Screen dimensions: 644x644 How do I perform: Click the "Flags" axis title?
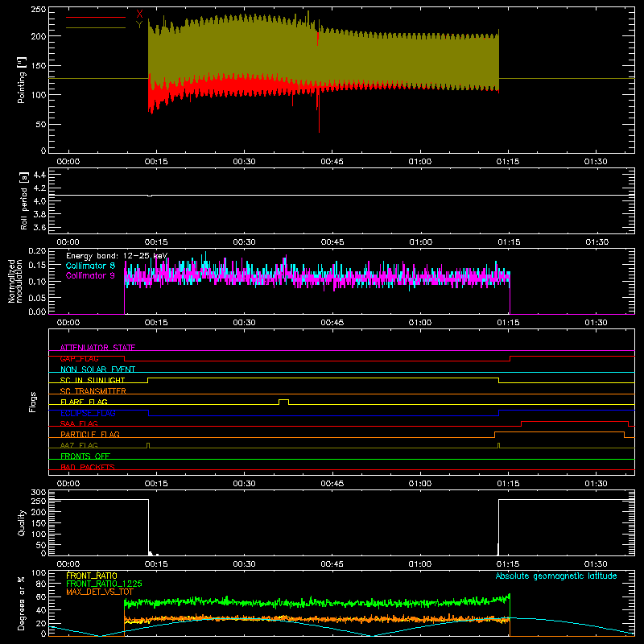[33, 402]
